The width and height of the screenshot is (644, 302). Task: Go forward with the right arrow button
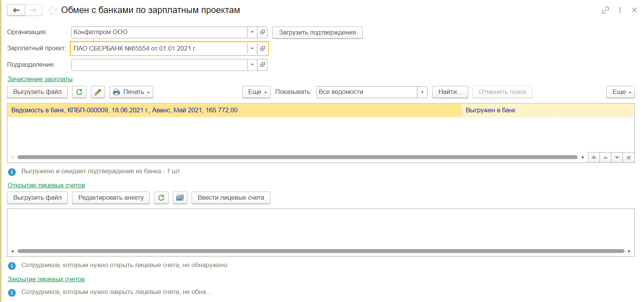(34, 10)
